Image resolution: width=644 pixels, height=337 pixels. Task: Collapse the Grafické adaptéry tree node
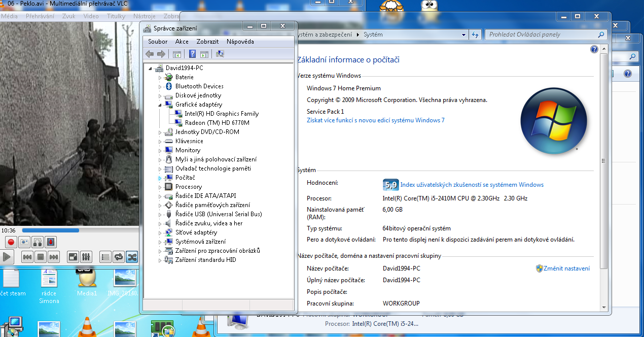tap(160, 105)
